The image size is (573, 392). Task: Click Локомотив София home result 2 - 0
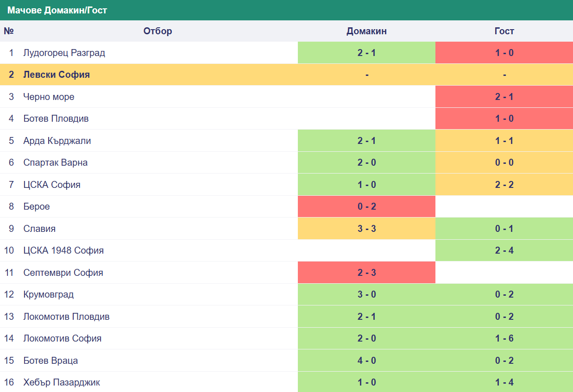pos(366,338)
